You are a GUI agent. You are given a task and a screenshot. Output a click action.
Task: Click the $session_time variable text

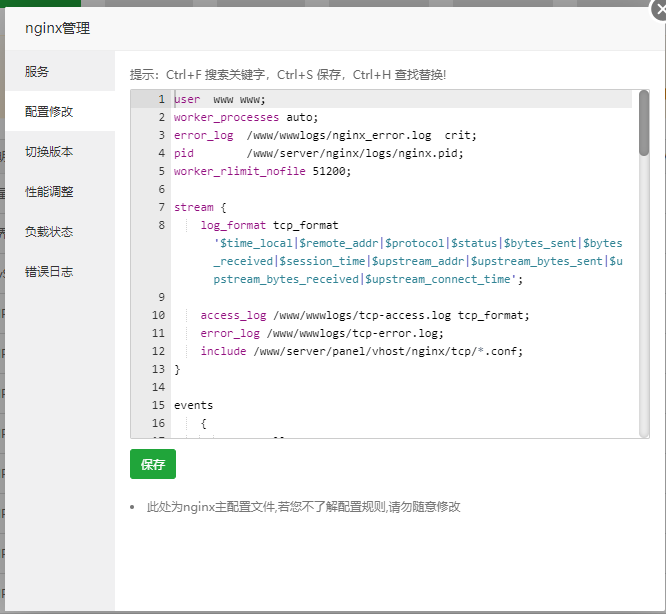point(322,261)
